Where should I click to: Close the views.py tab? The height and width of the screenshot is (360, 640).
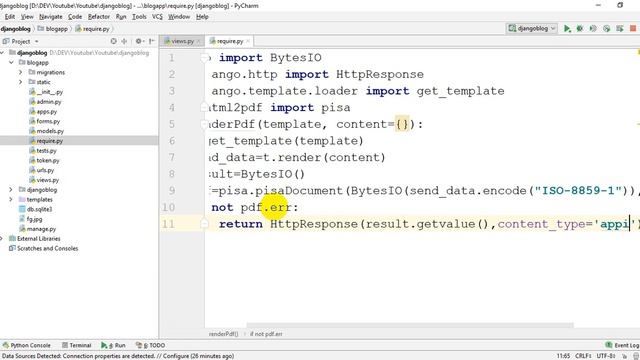click(199, 41)
